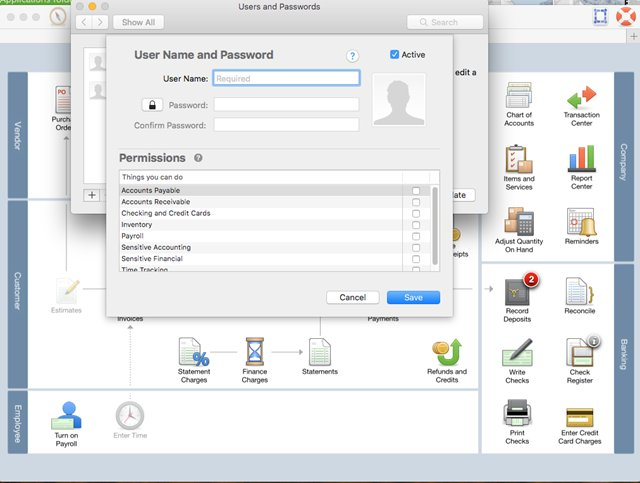The height and width of the screenshot is (483, 640).
Task: Click the user picture placeholder
Action: [399, 100]
